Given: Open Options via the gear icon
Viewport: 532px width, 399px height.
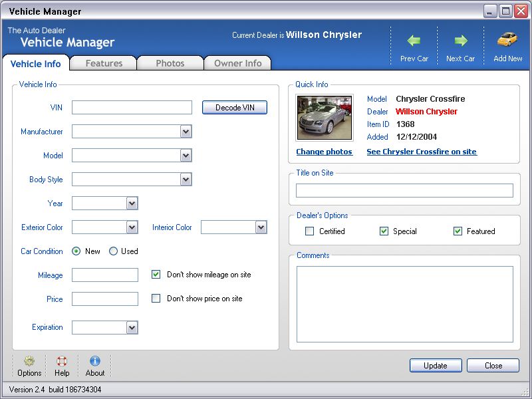Looking at the screenshot, I should (x=29, y=360).
